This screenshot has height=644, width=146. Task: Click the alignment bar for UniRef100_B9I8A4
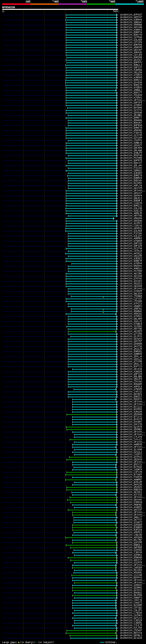92,108
